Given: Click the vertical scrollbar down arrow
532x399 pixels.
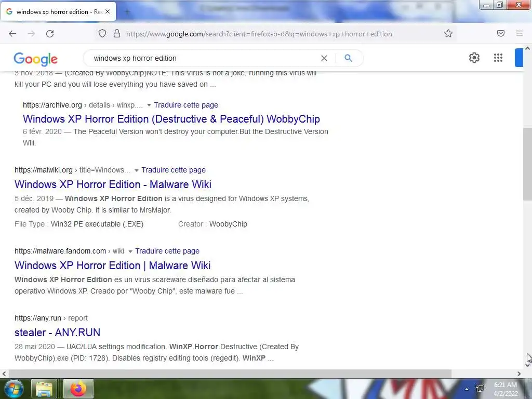Looking at the screenshot, I should click(528, 365).
